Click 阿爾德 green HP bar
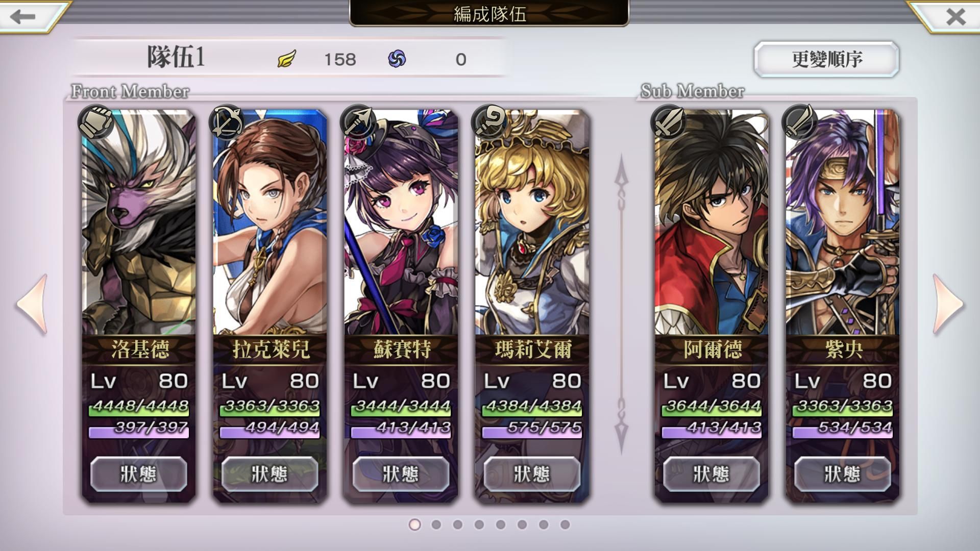Screen dimensions: 980x551 click(x=712, y=407)
